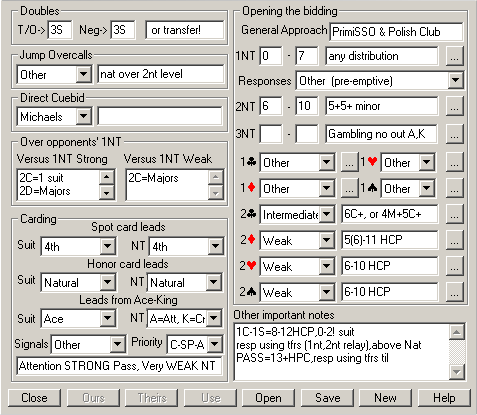
Task: Click scroll down arrow in Other important notes
Action: (x=456, y=371)
